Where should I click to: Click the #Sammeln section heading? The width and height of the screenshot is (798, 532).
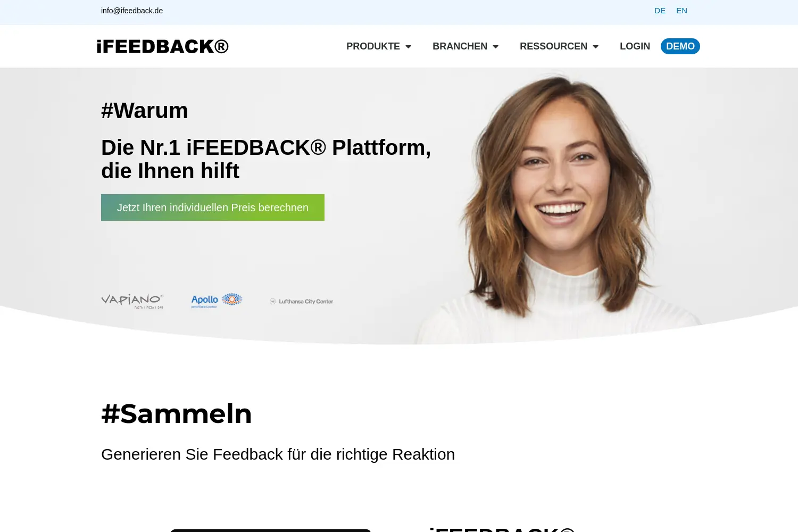(x=176, y=413)
